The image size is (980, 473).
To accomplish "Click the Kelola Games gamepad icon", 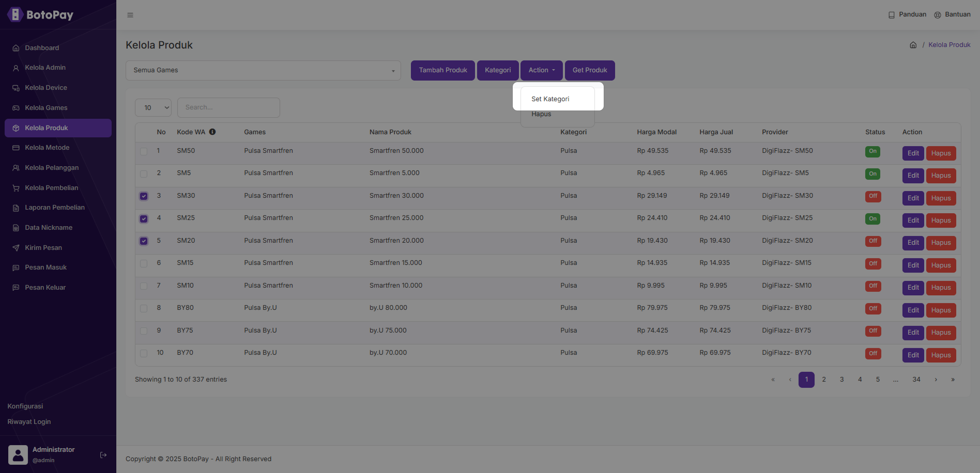I will [16, 108].
